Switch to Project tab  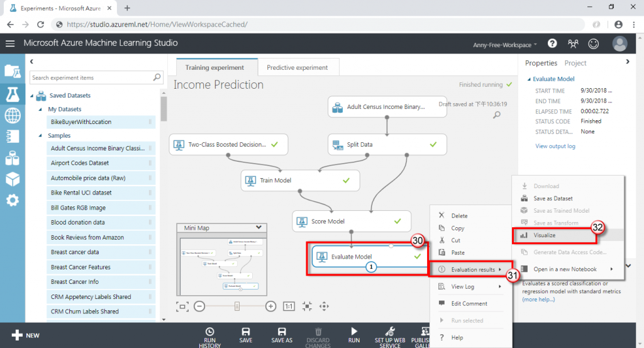[x=575, y=63]
